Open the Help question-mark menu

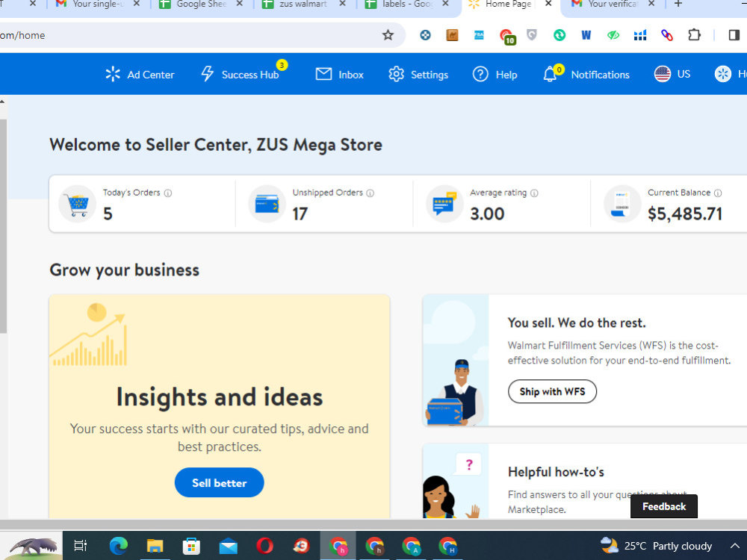pyautogui.click(x=495, y=74)
